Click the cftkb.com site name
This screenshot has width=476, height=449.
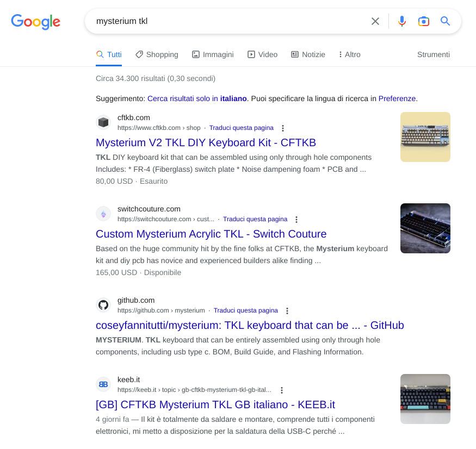coord(134,118)
